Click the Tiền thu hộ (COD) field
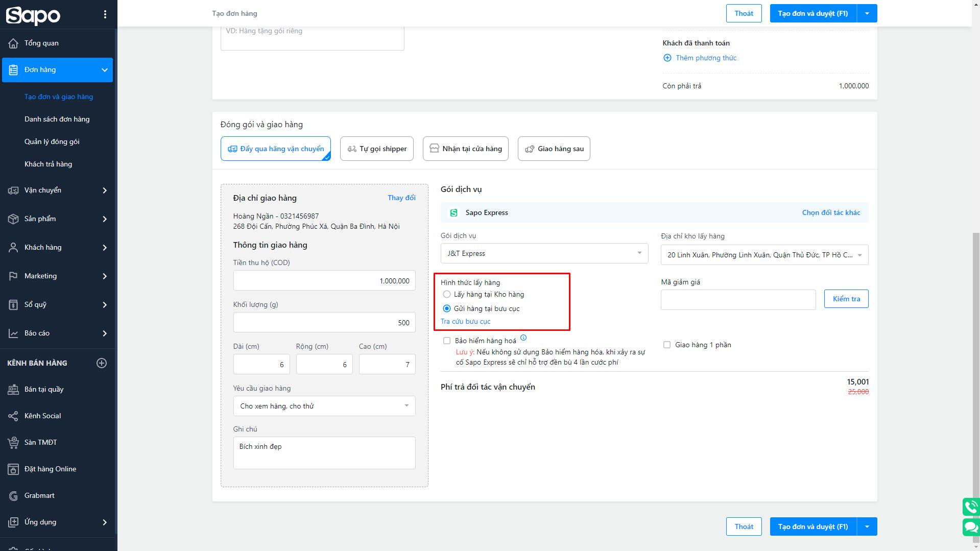 (x=324, y=280)
